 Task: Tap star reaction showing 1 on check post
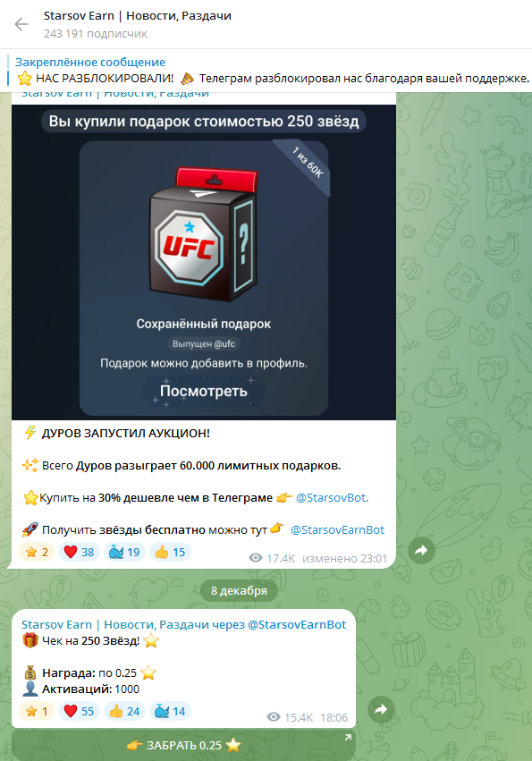pyautogui.click(x=37, y=711)
